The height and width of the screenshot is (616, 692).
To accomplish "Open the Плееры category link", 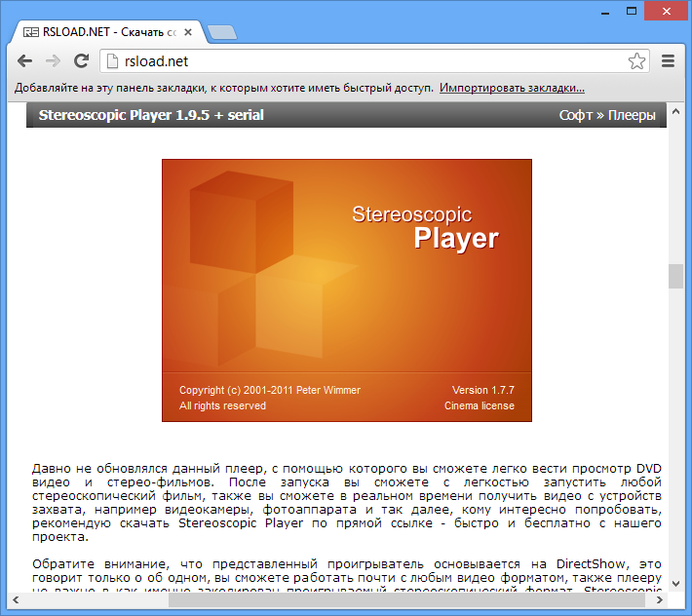I will [632, 115].
